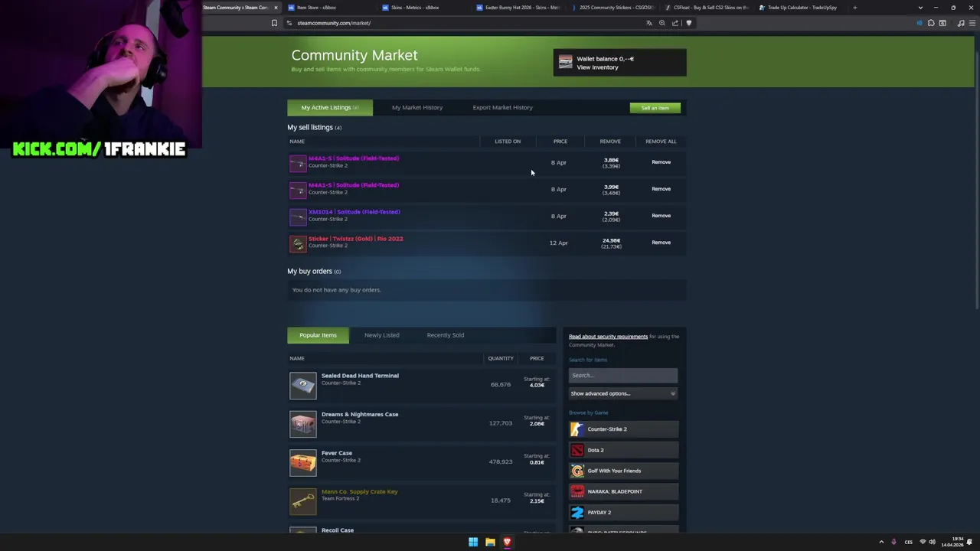Open the Windows Start menu

pyautogui.click(x=473, y=542)
